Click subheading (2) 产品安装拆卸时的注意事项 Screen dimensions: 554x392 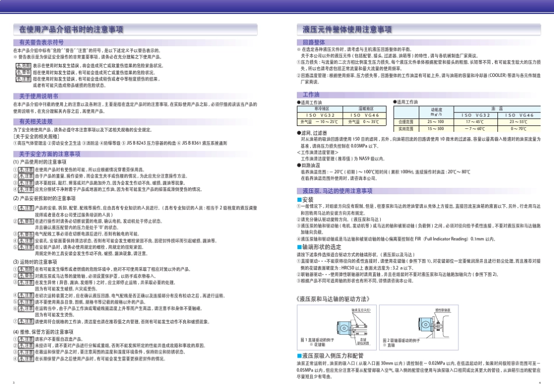pos(44,199)
